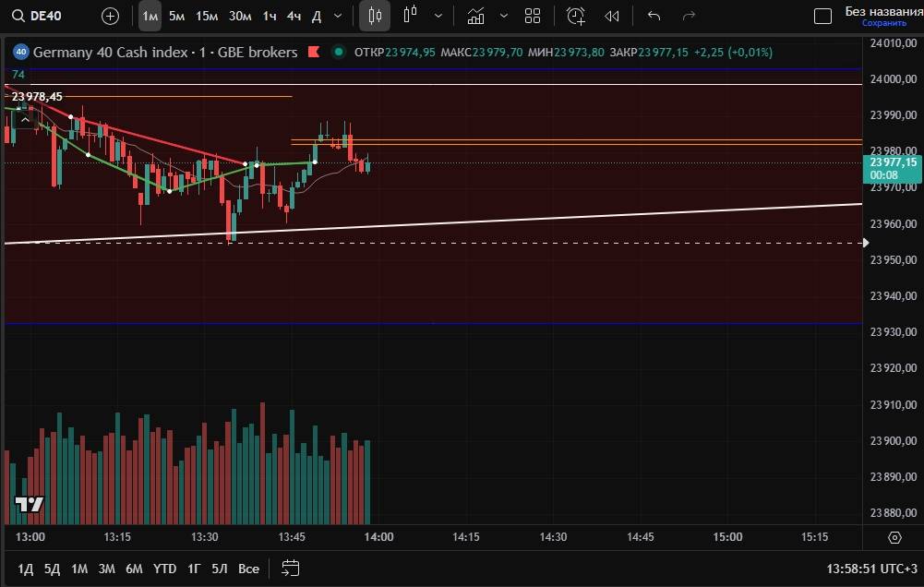Image resolution: width=924 pixels, height=587 pixels.
Task: Select the candlestick chart type icon
Action: (374, 16)
